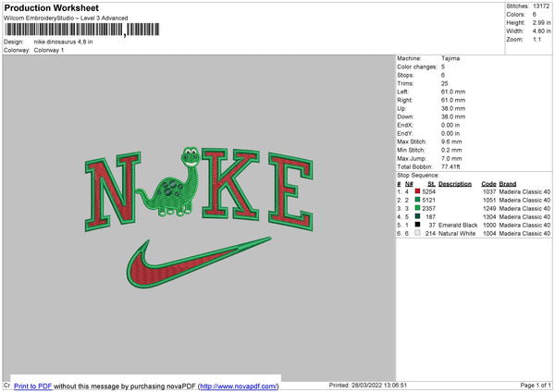Click the Color changes value '5'

(443, 67)
